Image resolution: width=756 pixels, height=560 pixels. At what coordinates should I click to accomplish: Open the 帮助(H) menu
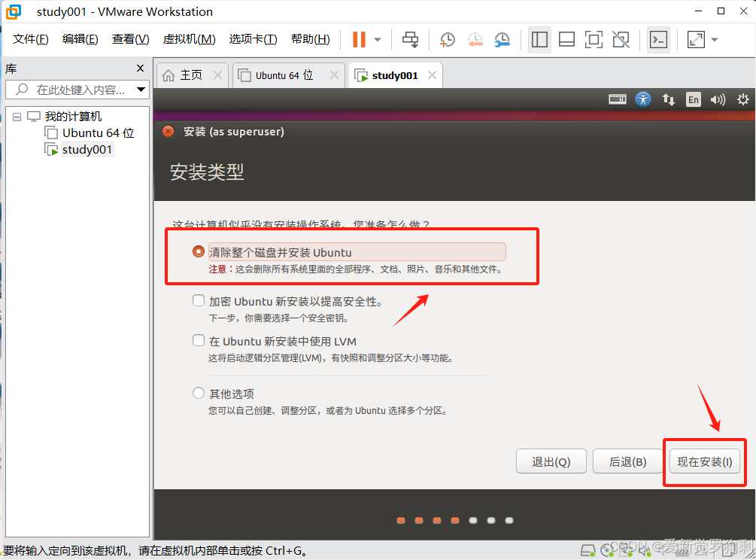coord(311,39)
